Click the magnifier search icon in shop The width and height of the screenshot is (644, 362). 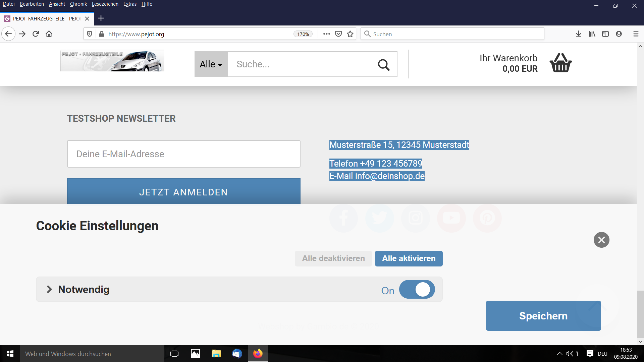click(x=383, y=64)
